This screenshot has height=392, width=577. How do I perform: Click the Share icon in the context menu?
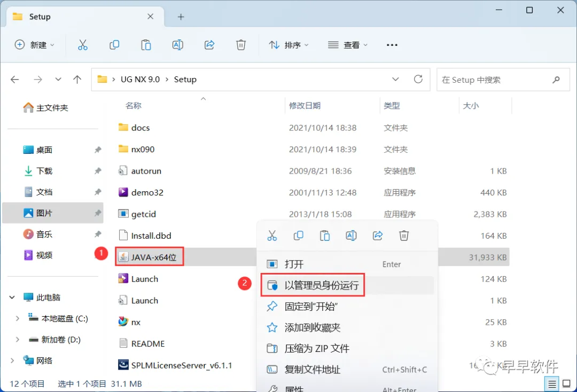378,236
